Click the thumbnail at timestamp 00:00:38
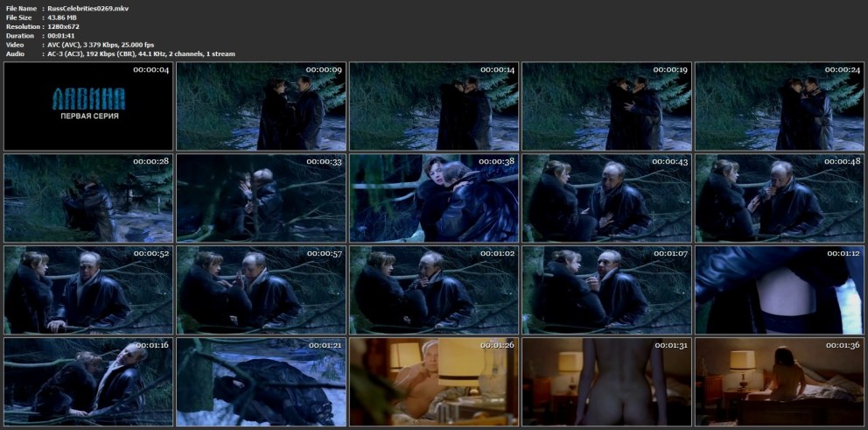This screenshot has width=868, height=430. 434,199
